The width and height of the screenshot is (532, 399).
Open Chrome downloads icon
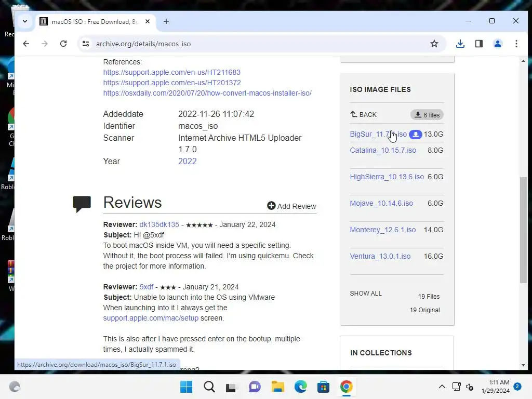460,44
